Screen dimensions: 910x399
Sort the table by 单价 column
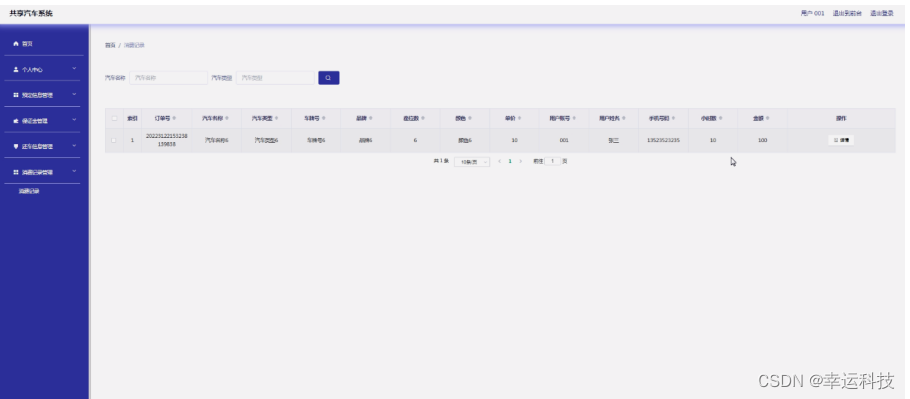point(519,118)
